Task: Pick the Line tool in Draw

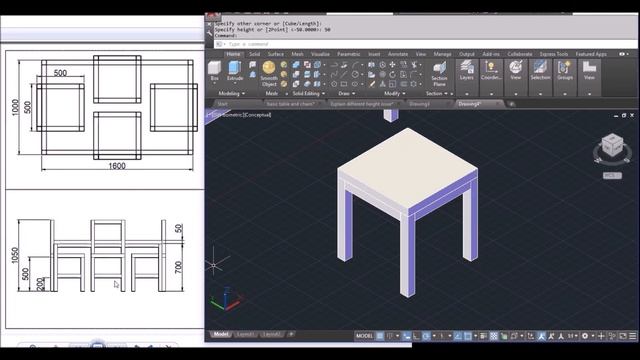Action: [x=344, y=74]
